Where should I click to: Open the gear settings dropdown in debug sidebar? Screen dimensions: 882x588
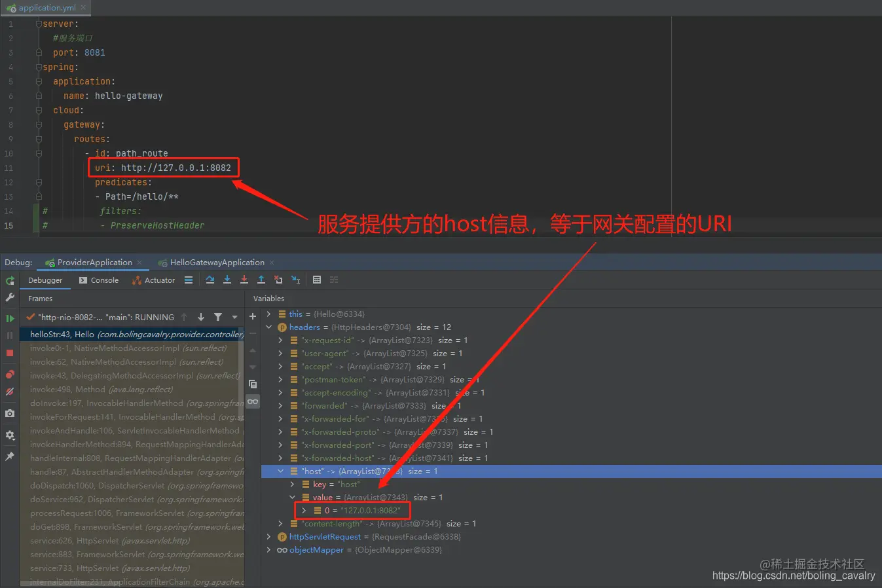(x=10, y=435)
